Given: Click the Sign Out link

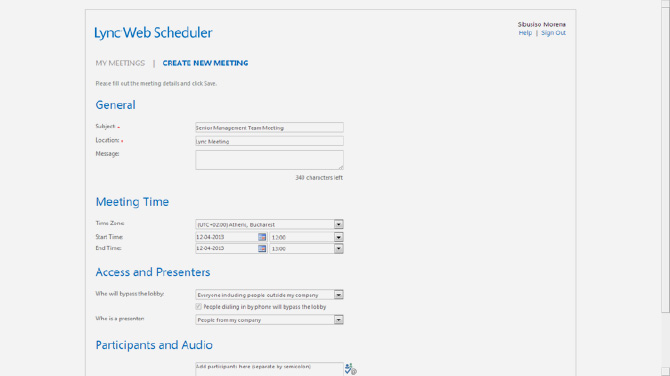Looking at the screenshot, I should 553,33.
